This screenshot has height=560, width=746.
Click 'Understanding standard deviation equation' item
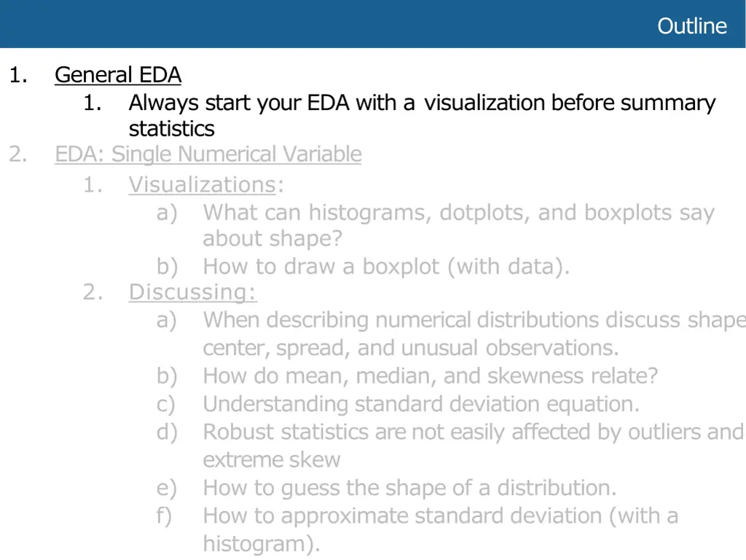pyautogui.click(x=421, y=403)
